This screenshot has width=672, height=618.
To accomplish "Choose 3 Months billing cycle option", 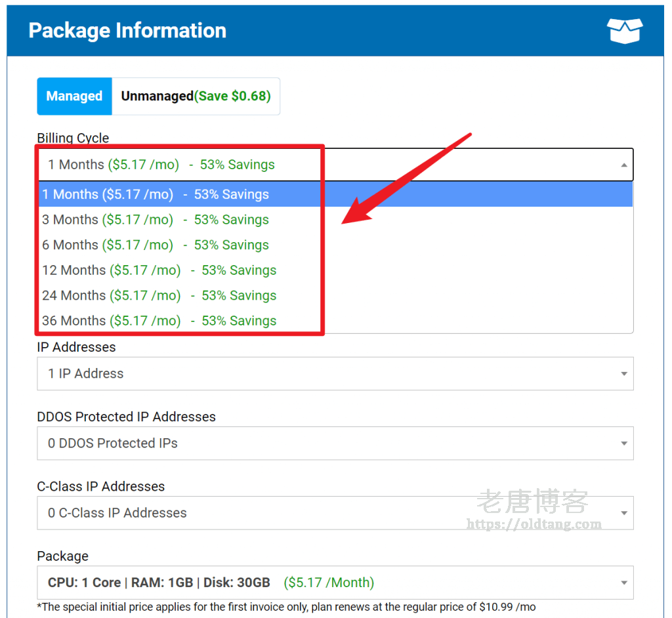I will tap(156, 220).
